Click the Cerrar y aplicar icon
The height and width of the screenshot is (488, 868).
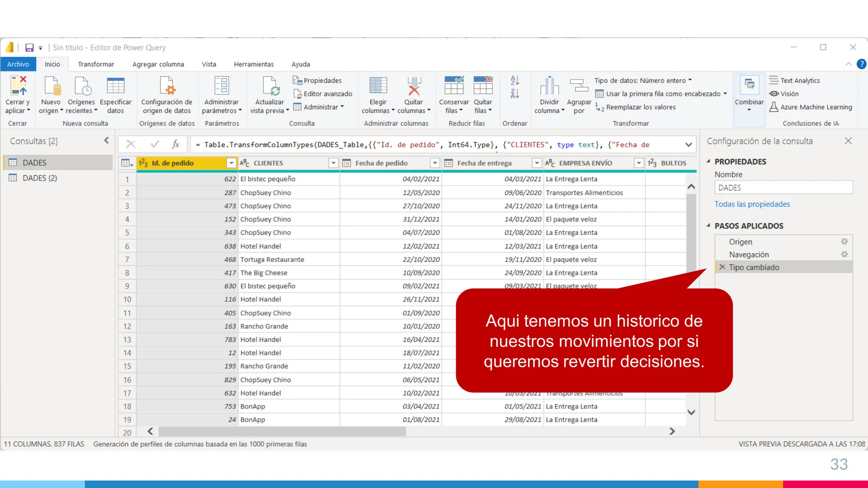point(18,86)
